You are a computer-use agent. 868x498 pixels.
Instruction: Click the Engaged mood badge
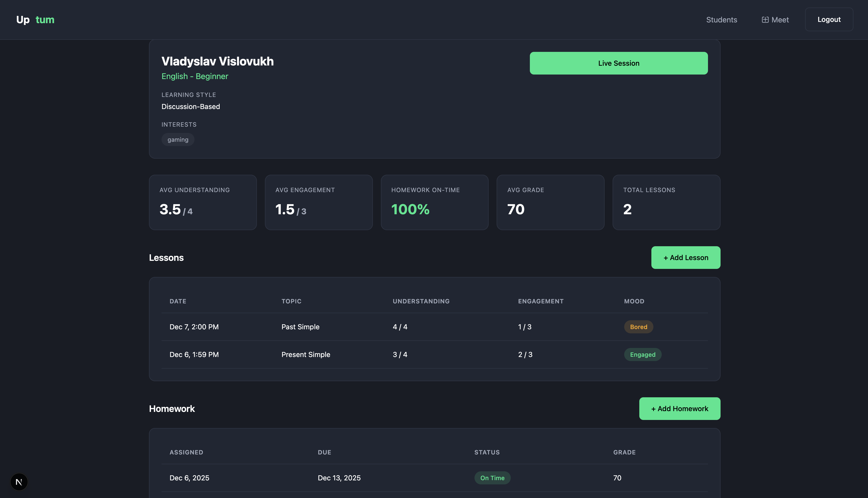[x=643, y=354]
